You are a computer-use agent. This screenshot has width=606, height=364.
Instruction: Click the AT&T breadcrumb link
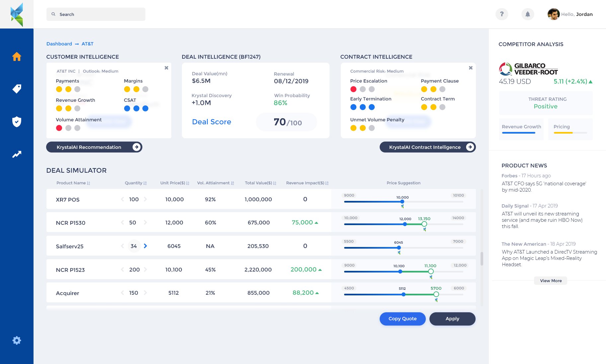[87, 44]
